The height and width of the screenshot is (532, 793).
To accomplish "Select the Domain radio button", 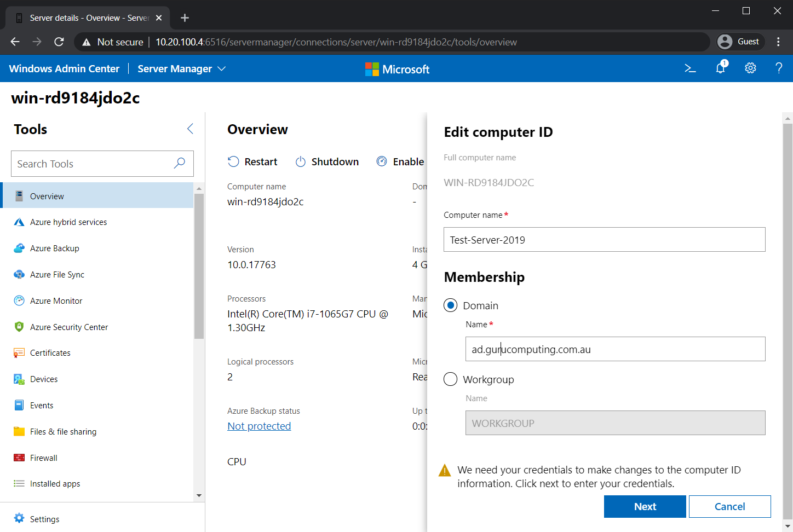I will click(x=450, y=305).
